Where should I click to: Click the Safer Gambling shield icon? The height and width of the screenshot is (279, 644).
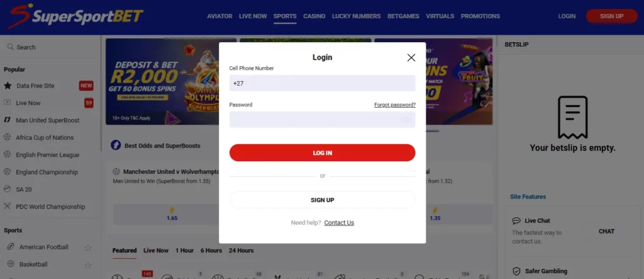coord(516,271)
